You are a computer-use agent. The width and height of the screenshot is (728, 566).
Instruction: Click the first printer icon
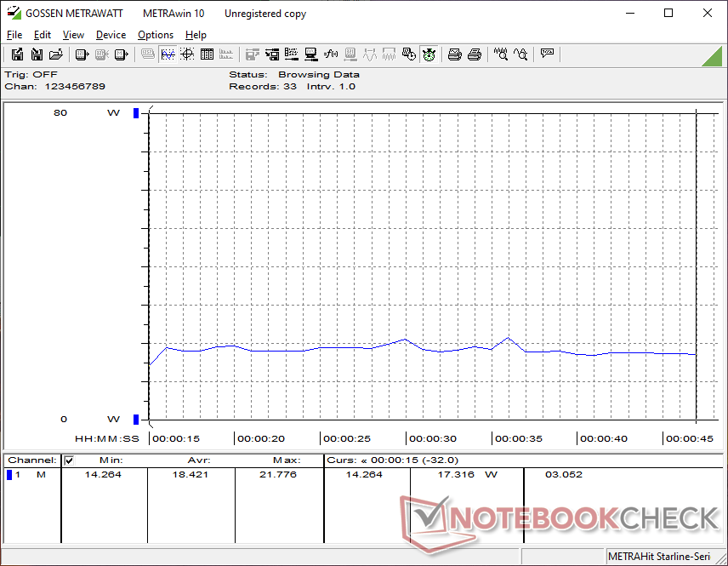pyautogui.click(x=455, y=54)
